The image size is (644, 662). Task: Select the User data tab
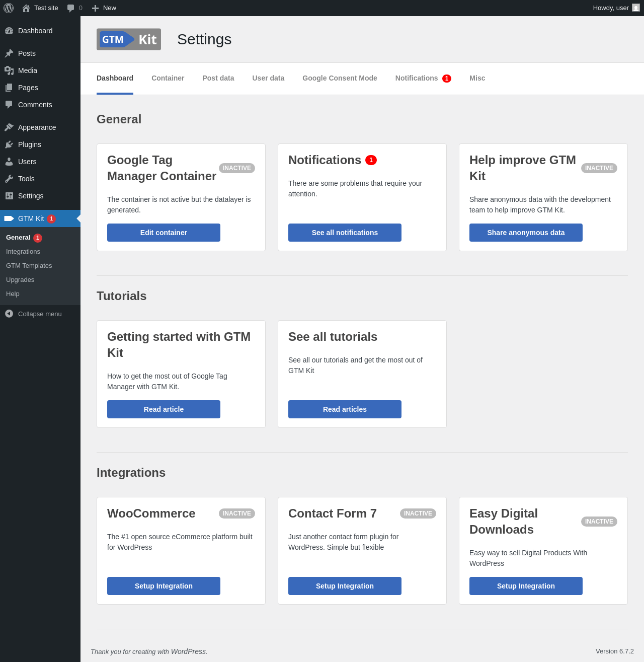coord(268,78)
